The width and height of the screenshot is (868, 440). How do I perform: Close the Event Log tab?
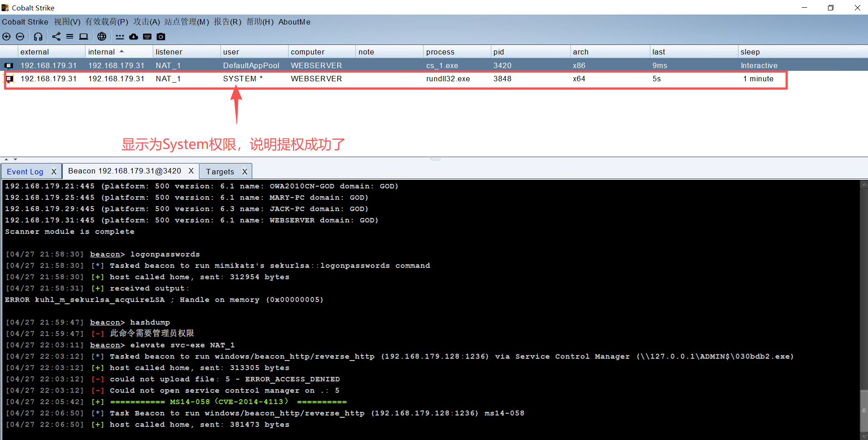pos(54,172)
